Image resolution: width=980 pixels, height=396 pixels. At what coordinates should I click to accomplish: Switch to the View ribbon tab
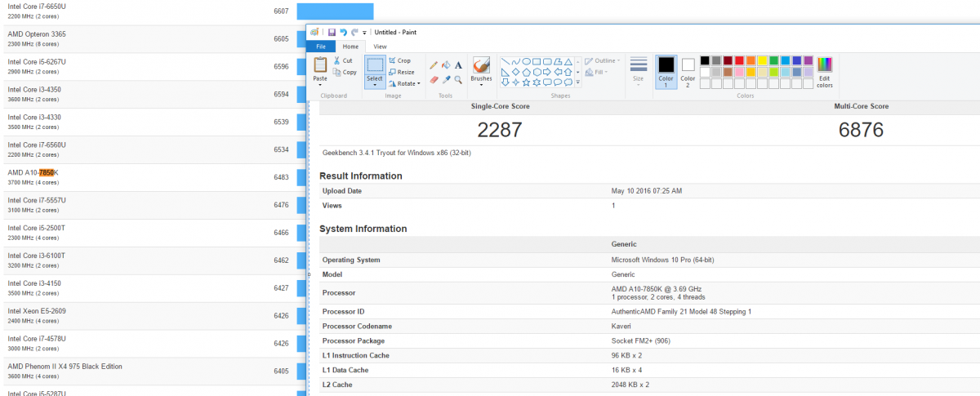[380, 47]
